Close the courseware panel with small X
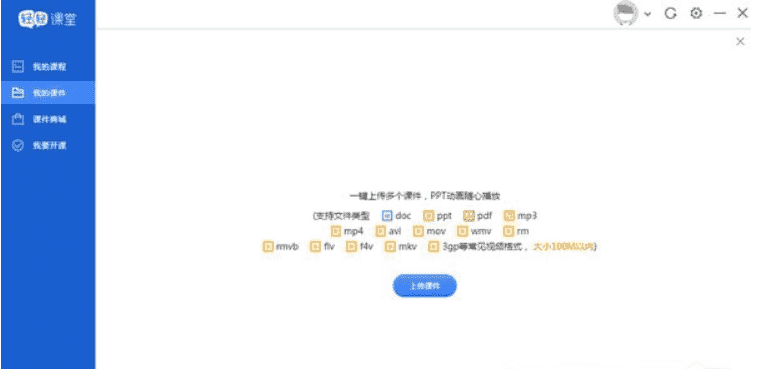This screenshot has width=764, height=369. click(x=740, y=41)
